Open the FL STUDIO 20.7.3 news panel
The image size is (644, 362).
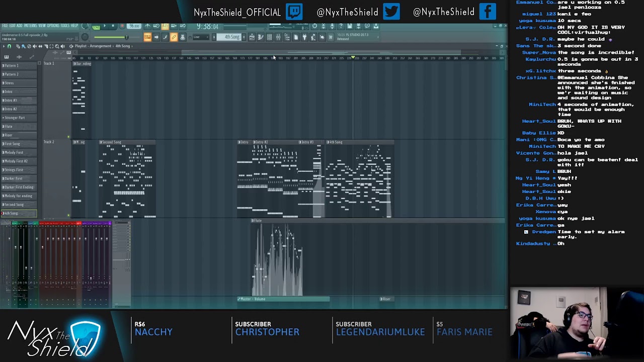[x=358, y=37]
